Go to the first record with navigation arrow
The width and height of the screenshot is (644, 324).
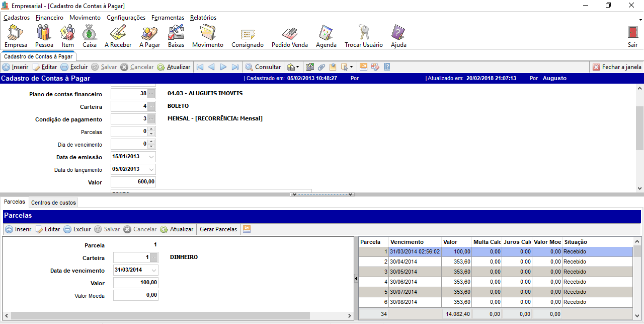[x=200, y=67]
